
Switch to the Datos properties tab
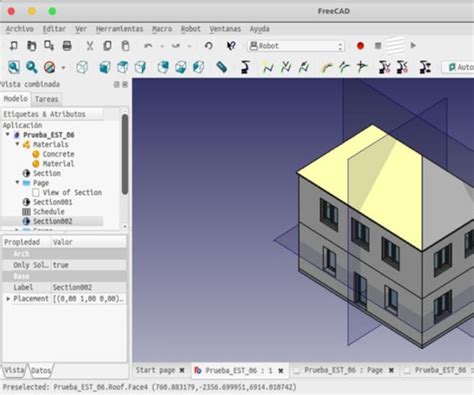pos(41,370)
